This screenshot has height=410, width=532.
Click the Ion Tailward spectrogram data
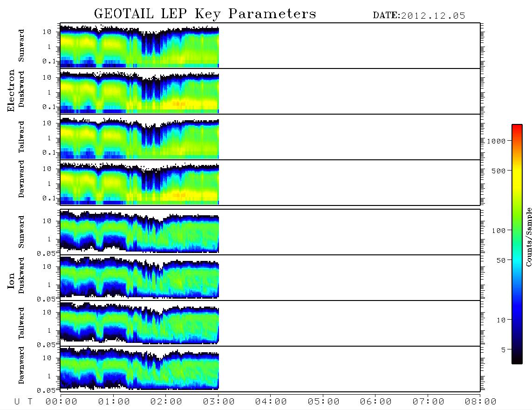[x=139, y=322]
